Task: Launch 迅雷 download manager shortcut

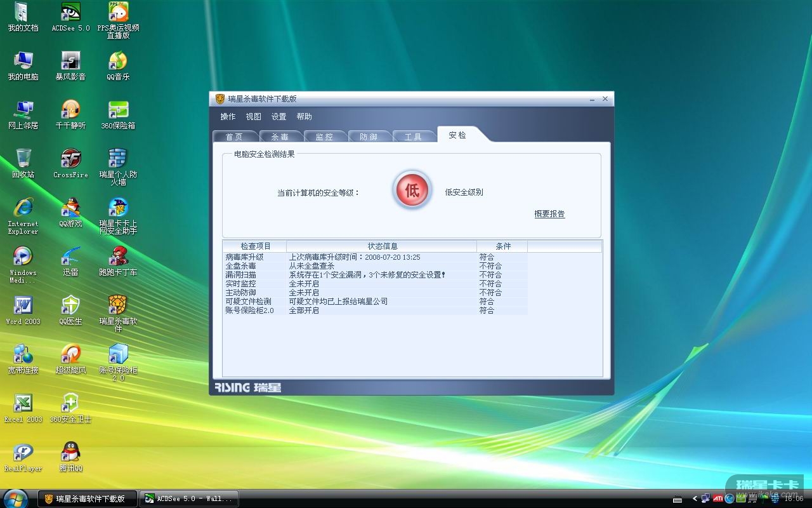Action: point(70,262)
